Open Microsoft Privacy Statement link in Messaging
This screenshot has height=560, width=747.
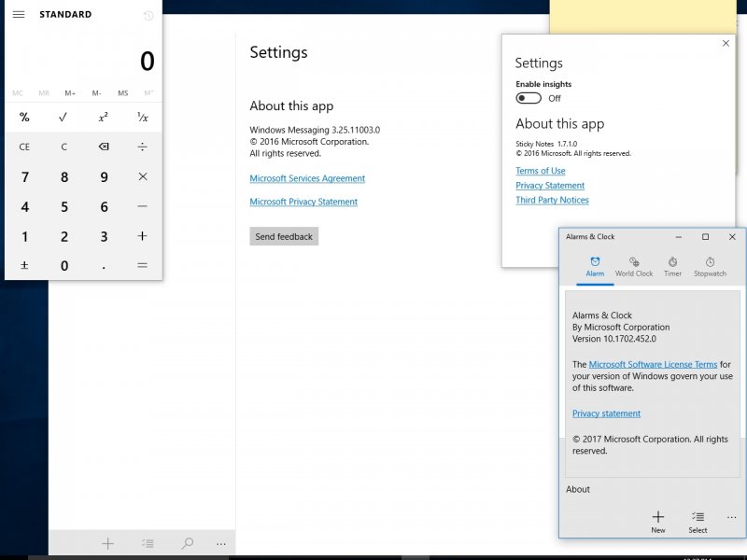303,202
